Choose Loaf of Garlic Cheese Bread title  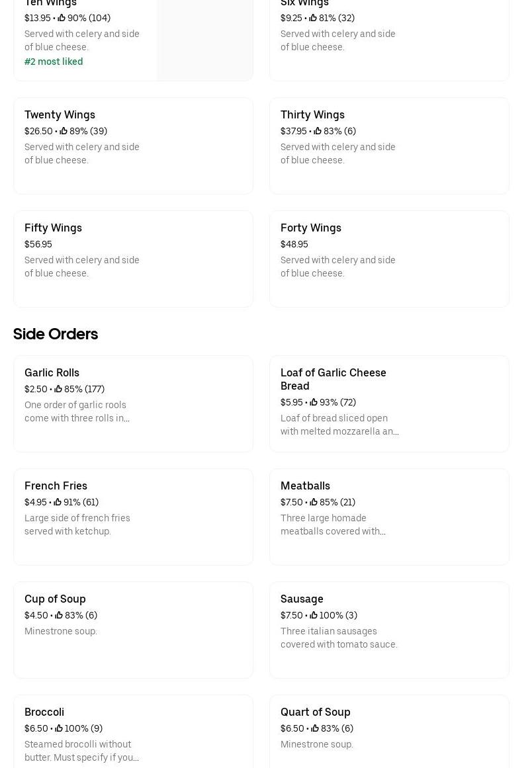(333, 379)
